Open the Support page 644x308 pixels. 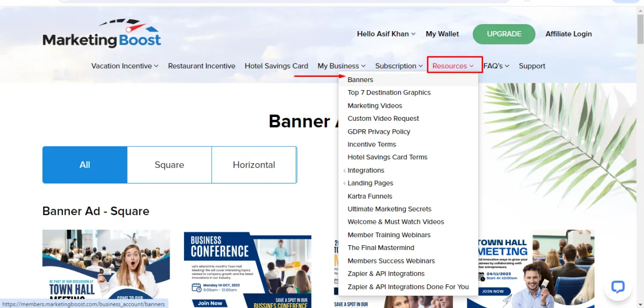click(532, 66)
